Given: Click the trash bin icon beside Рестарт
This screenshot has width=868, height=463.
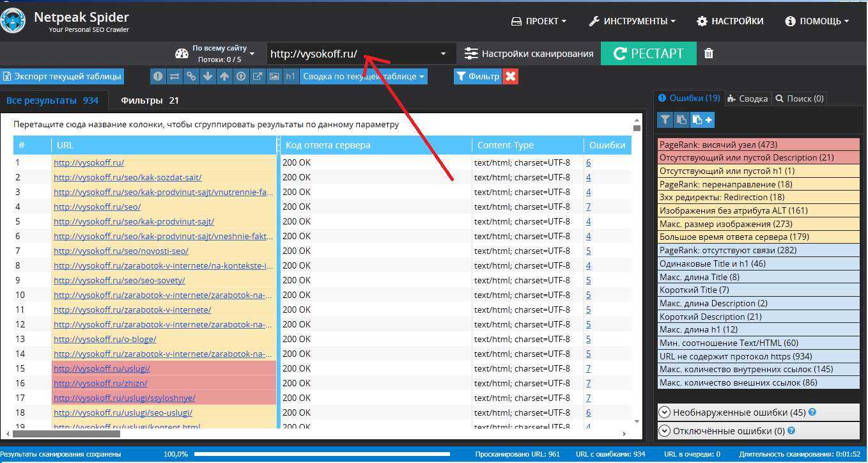Looking at the screenshot, I should pyautogui.click(x=708, y=54).
